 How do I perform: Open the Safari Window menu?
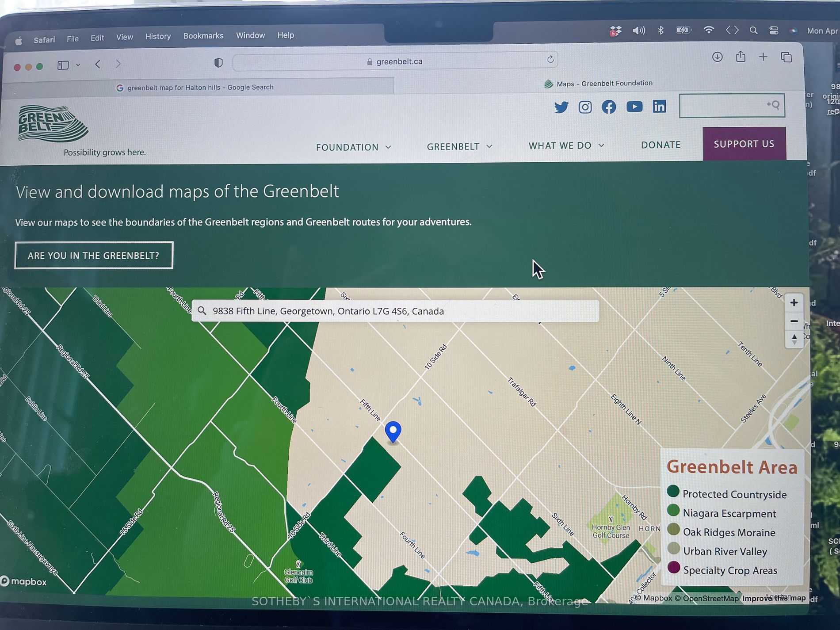(250, 35)
